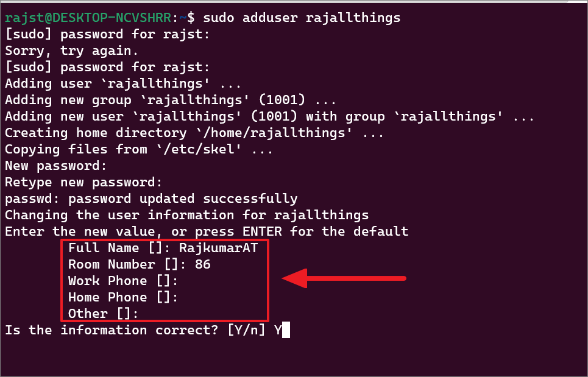
Task: Click the Full Name entry RajkumarAT
Action: (219, 248)
